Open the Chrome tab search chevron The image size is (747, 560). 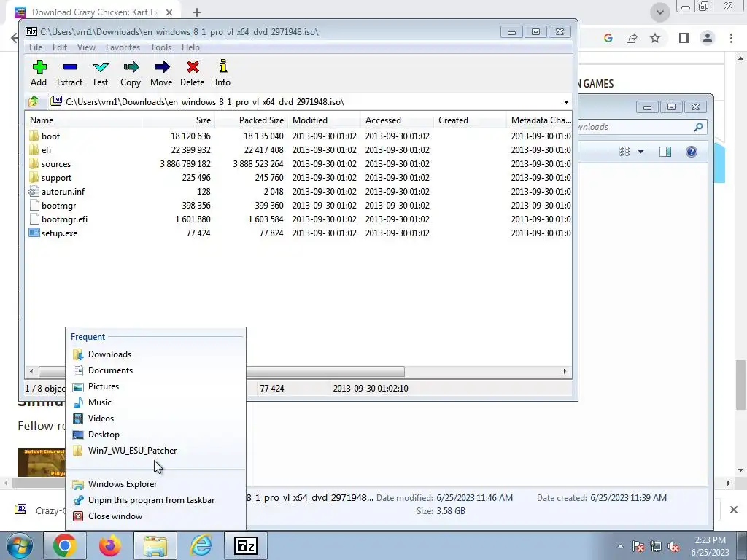pyautogui.click(x=660, y=12)
